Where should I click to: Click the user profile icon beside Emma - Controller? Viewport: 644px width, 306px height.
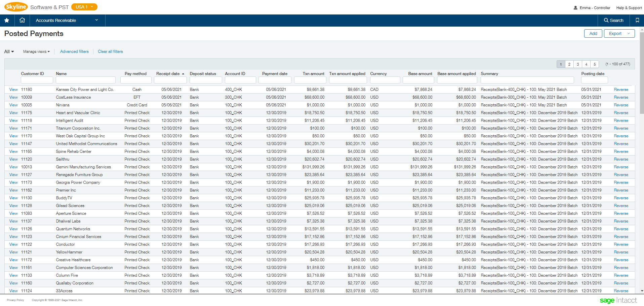(x=575, y=8)
